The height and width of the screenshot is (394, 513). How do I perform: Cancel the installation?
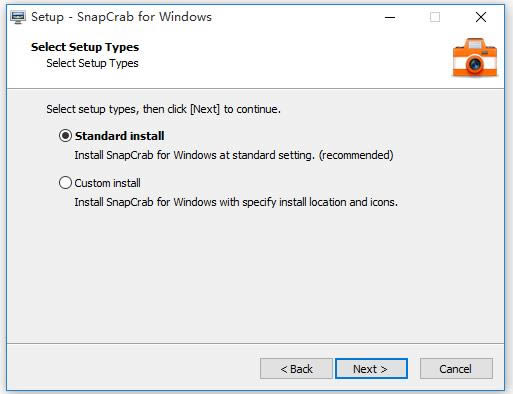(456, 369)
